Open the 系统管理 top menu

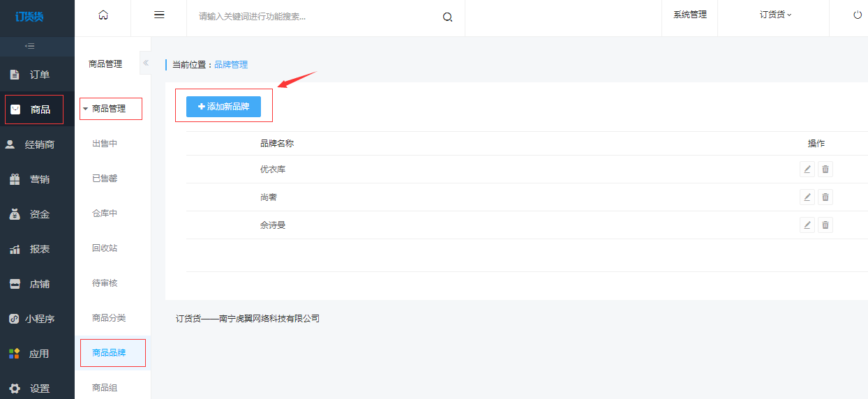(x=690, y=15)
